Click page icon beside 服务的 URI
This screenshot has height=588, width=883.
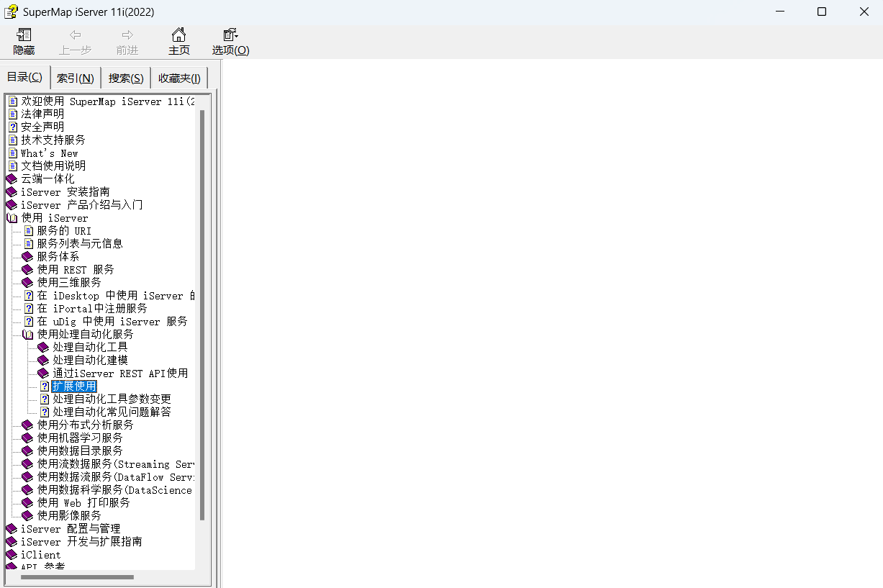tap(29, 230)
